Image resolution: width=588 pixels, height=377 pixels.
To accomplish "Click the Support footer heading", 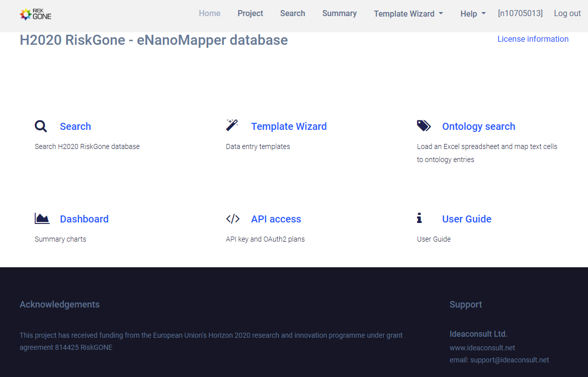I will click(466, 305).
